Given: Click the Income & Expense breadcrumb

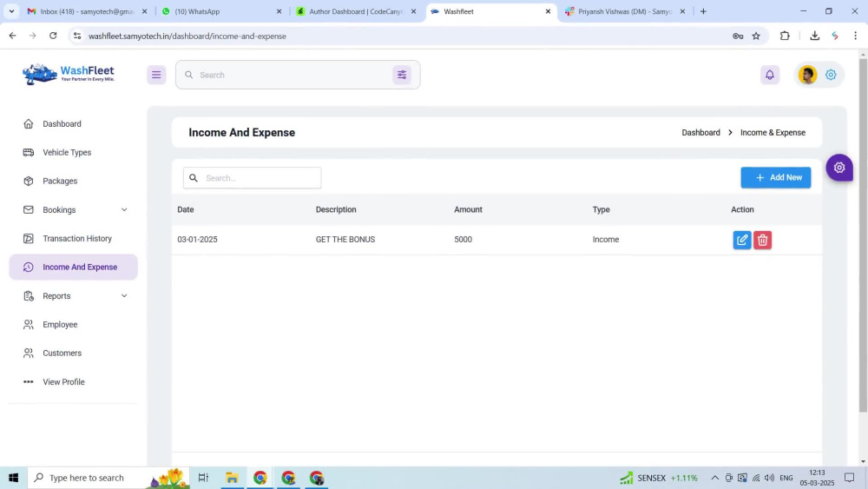Looking at the screenshot, I should coord(773,133).
